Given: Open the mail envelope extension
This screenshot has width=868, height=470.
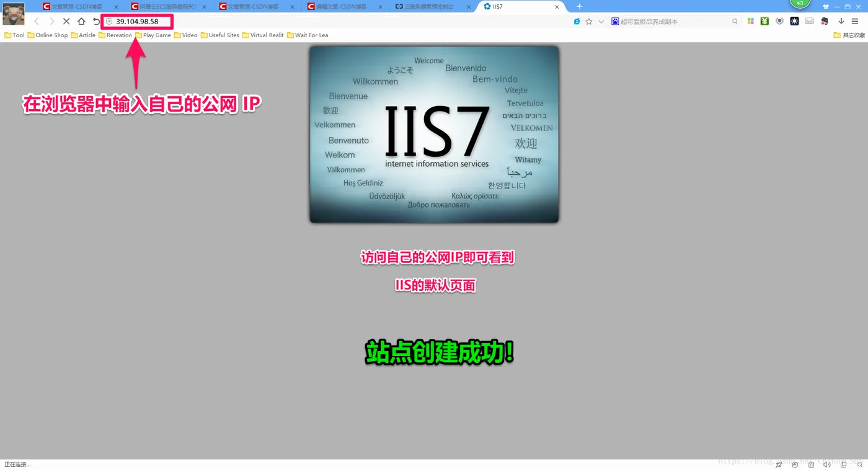Looking at the screenshot, I should [x=809, y=21].
